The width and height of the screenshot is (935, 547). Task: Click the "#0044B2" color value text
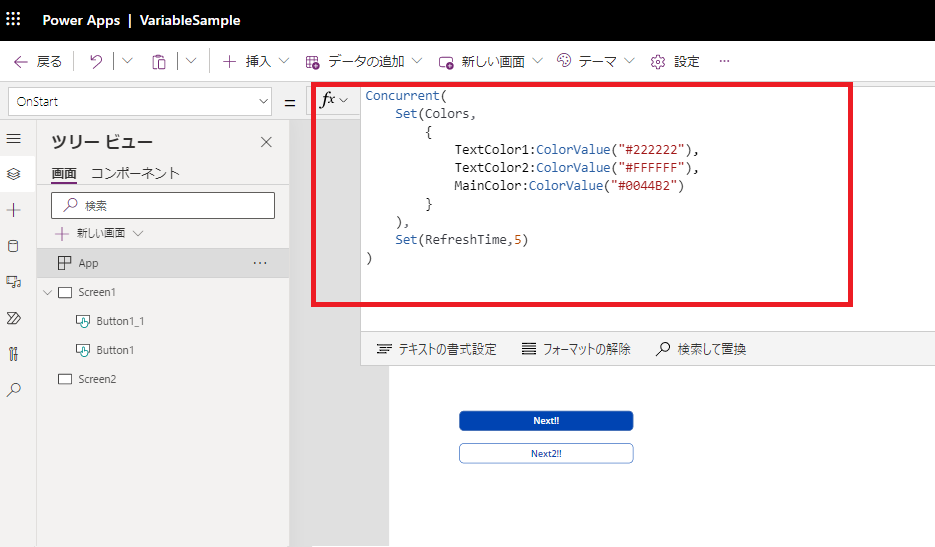click(x=647, y=186)
